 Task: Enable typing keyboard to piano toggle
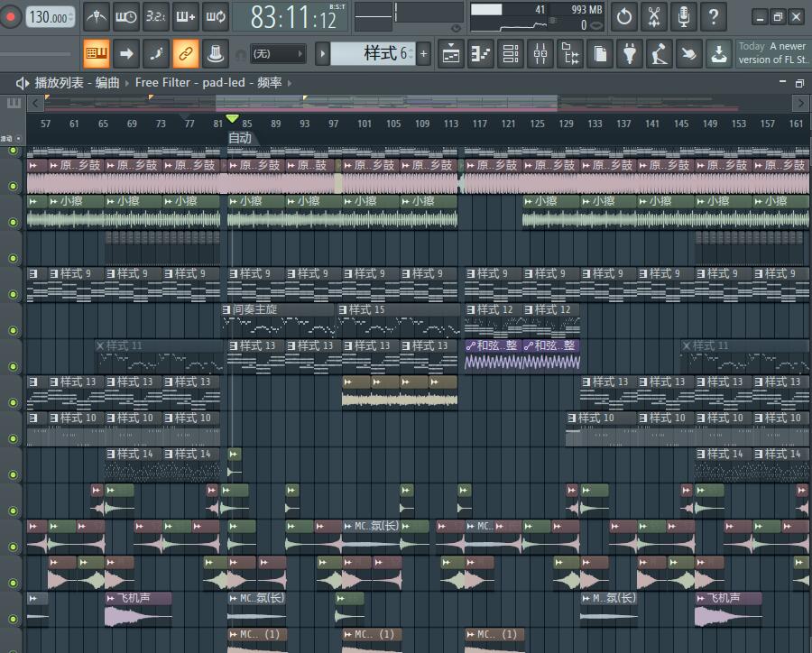97,54
